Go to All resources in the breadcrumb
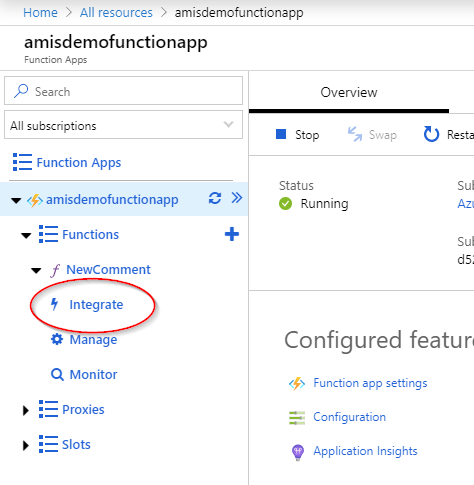This screenshot has width=474, height=485. 116,13
